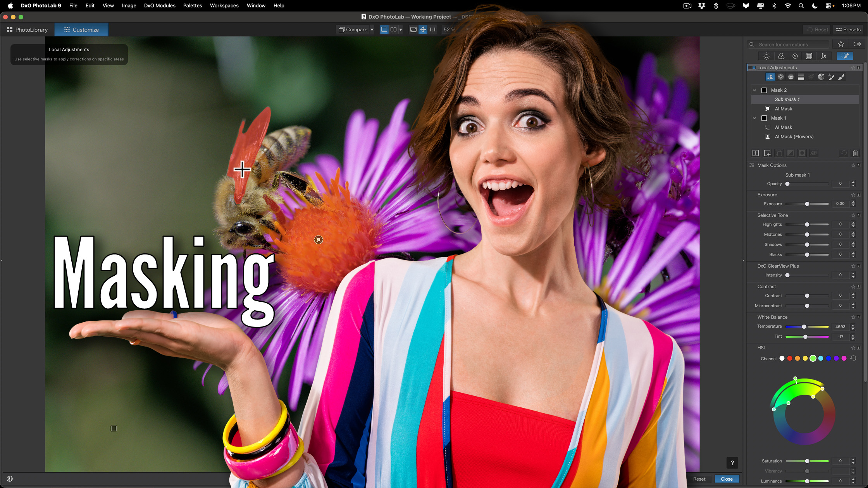This screenshot has height=488, width=868.
Task: Select the Light corrections panel icon
Action: 766,56
